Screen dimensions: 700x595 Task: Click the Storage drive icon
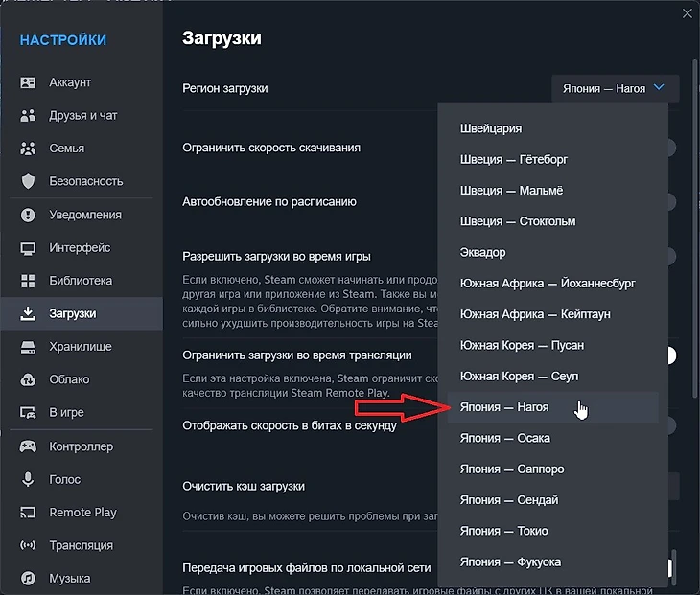click(x=28, y=347)
